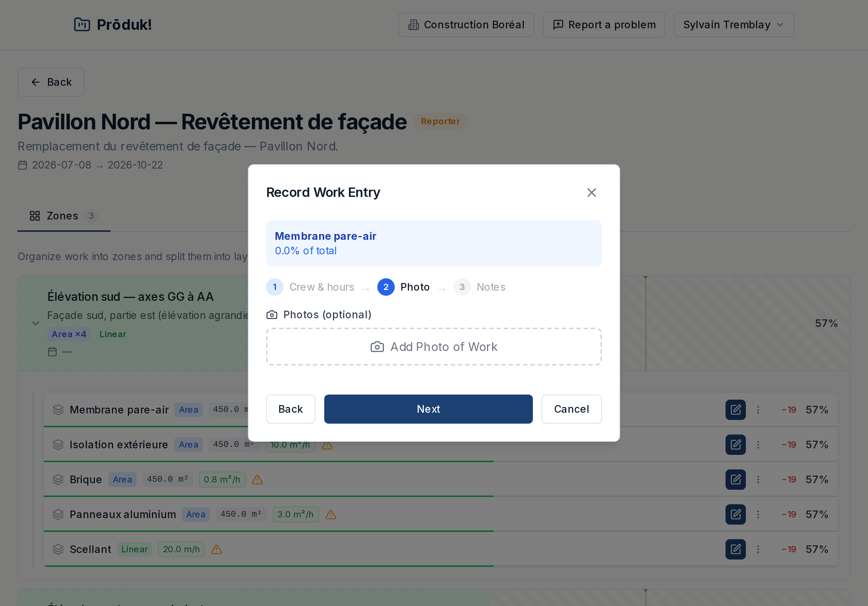The height and width of the screenshot is (606, 868).
Task: Open Construction Boréal company button
Action: coord(466,25)
